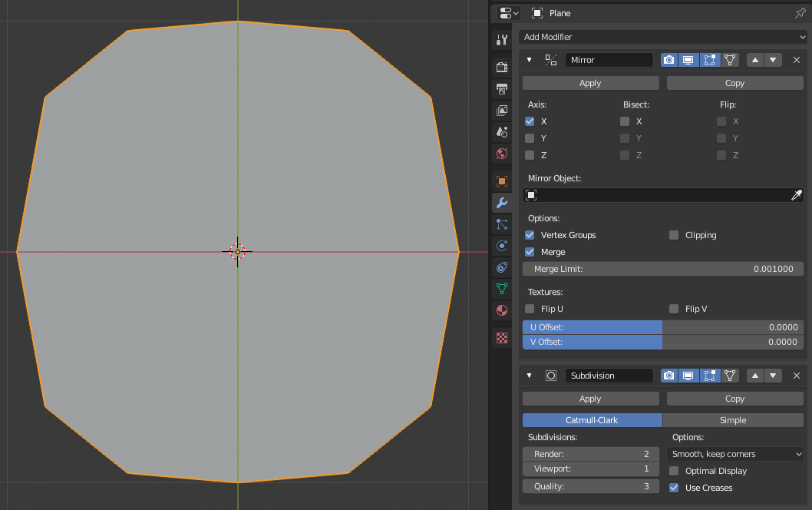
Task: Select the Material properties tab
Action: [501, 311]
